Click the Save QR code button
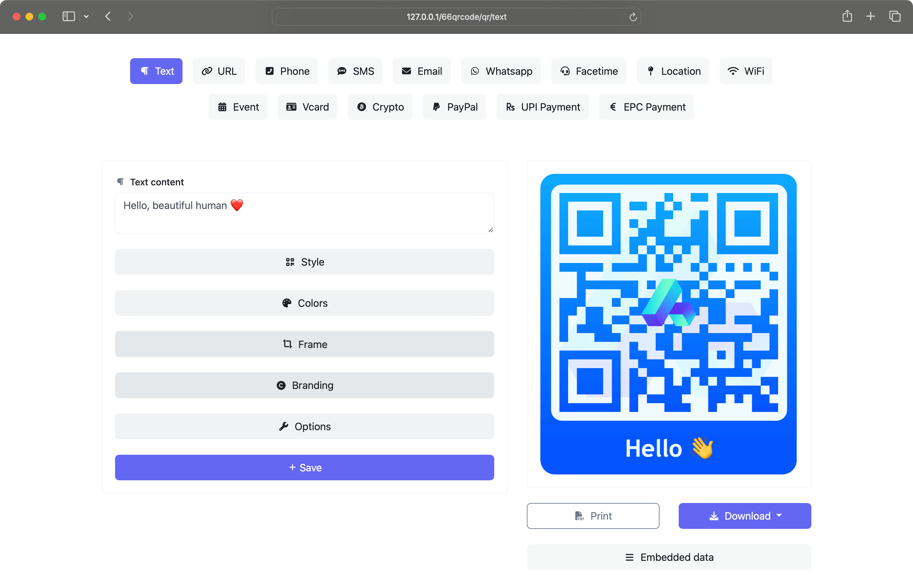The width and height of the screenshot is (913, 588). [x=304, y=468]
